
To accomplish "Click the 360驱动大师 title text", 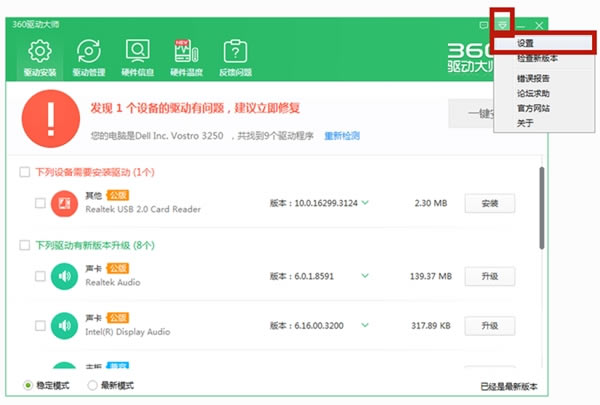I will point(36,24).
